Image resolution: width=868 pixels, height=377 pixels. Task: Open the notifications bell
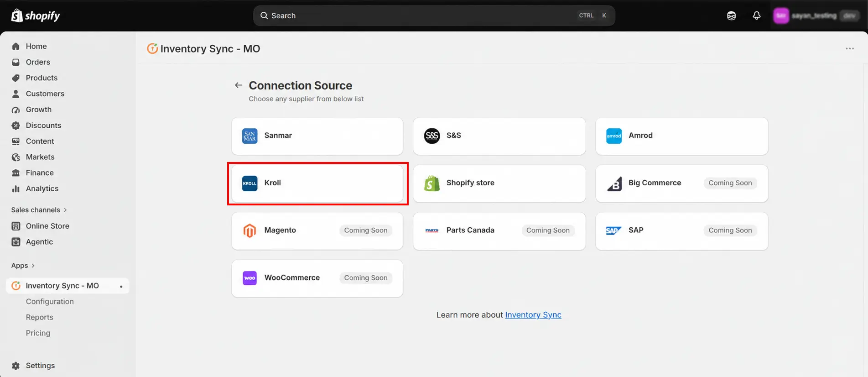coord(756,16)
